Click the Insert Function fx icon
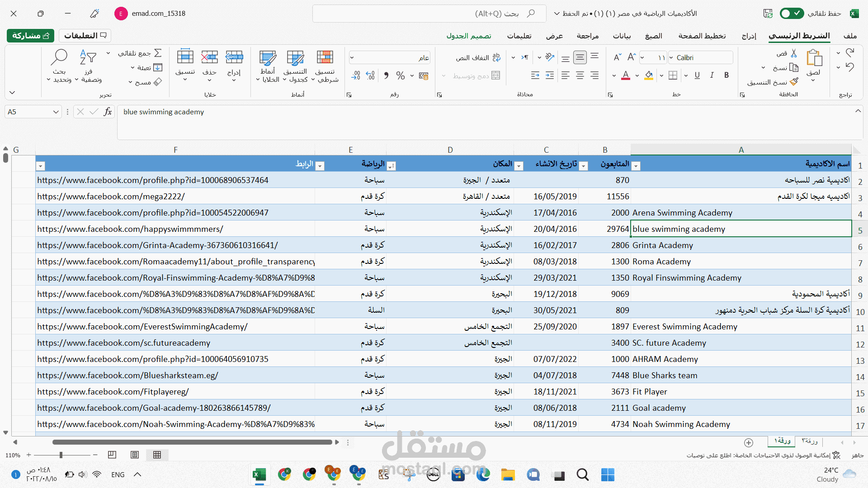 pos(108,112)
